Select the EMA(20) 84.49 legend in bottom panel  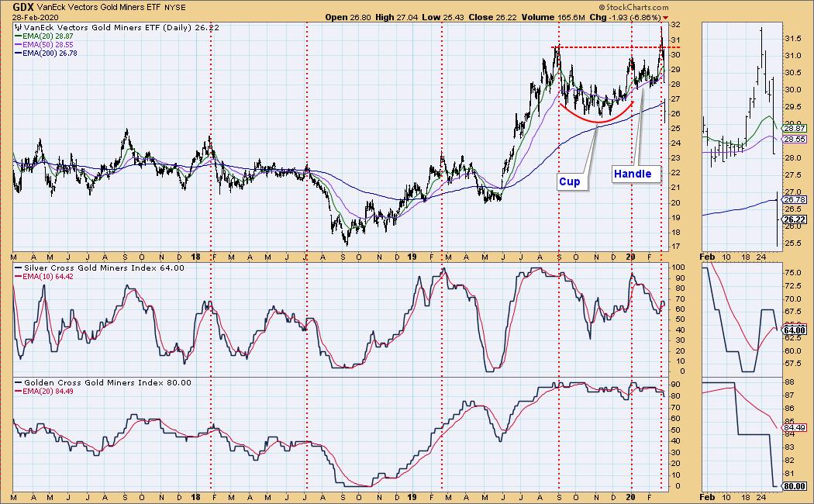pos(44,392)
